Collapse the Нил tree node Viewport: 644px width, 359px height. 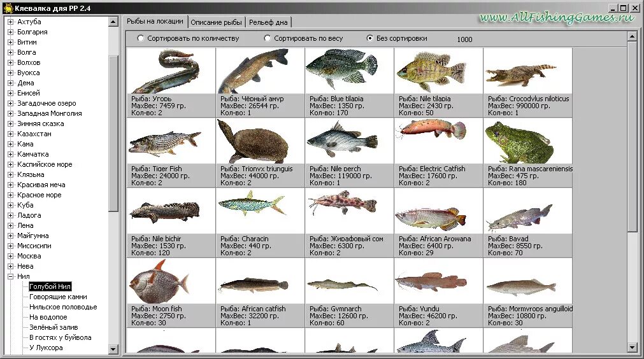pos(11,276)
